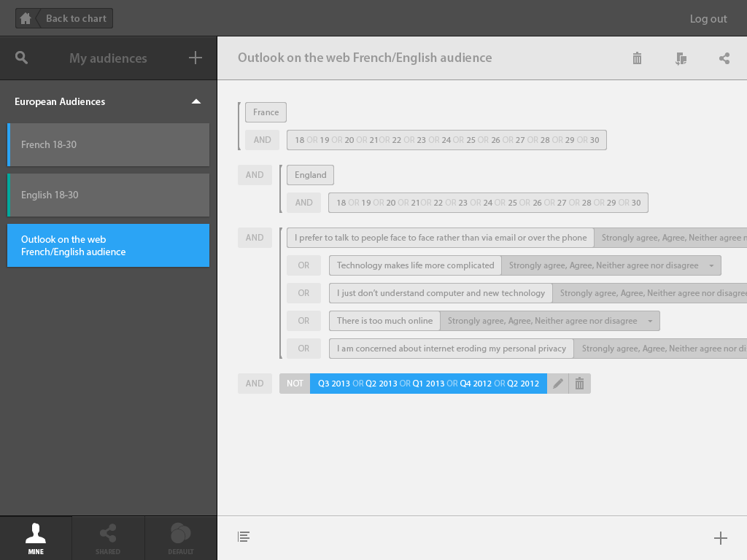Toggle the AND operator before England ages
This screenshot has width=747, height=560.
304,203
